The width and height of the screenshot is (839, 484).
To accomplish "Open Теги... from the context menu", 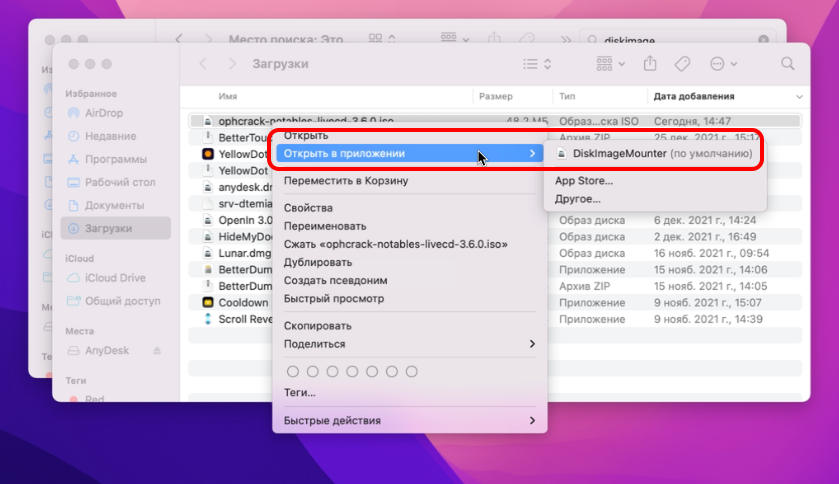I will [x=409, y=393].
